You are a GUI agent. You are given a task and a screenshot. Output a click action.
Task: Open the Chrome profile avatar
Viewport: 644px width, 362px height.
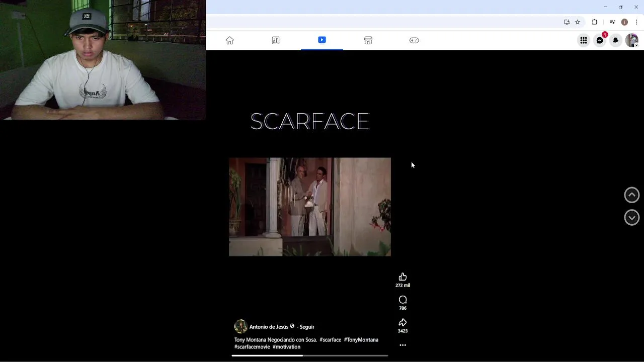(x=624, y=22)
